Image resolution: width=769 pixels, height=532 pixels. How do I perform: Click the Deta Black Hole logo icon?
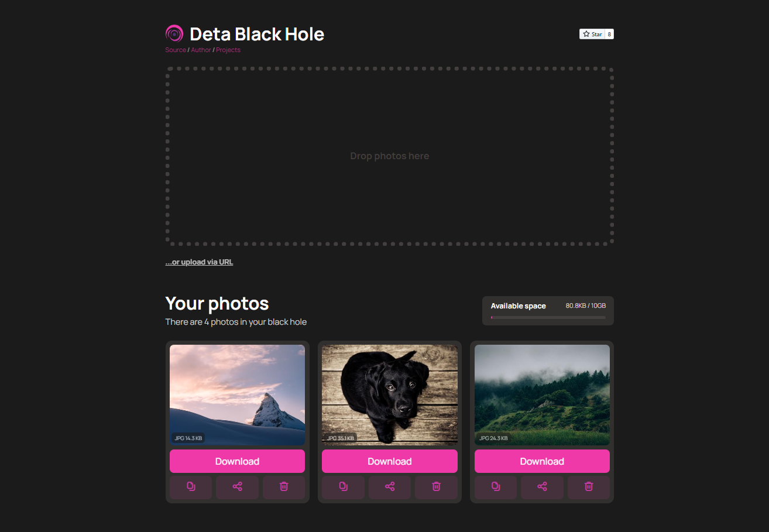[x=174, y=34]
